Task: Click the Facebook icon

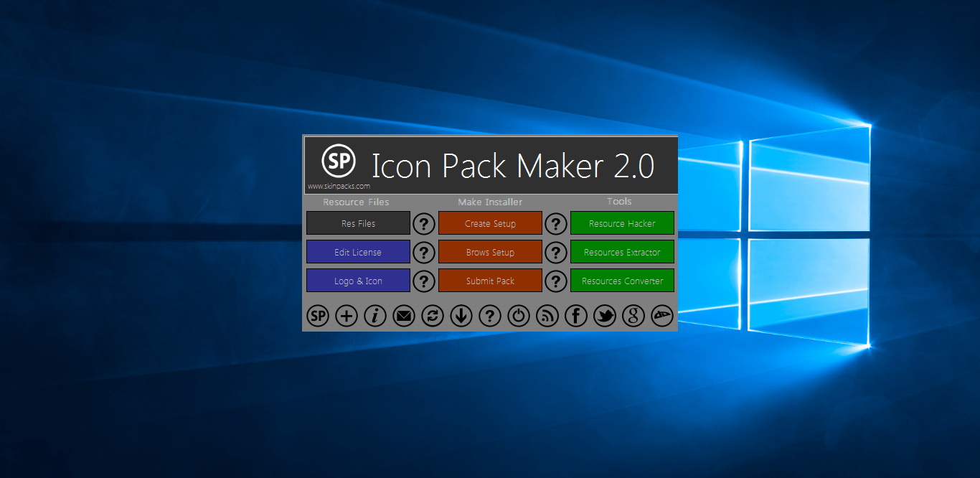Action: pos(576,316)
